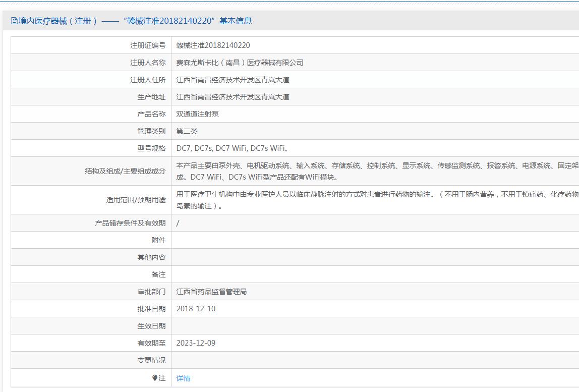Click address value in the 生产地址 row

233,97
